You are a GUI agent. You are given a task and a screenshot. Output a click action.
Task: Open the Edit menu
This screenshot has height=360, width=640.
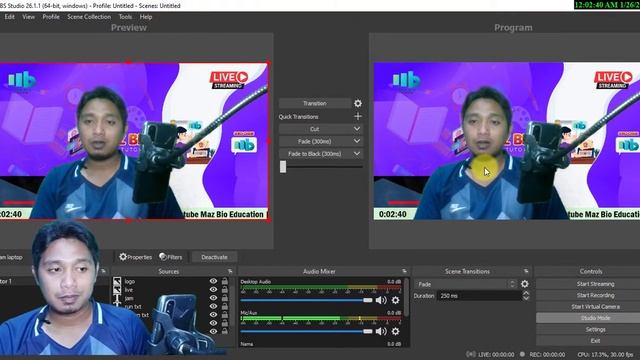(10, 17)
